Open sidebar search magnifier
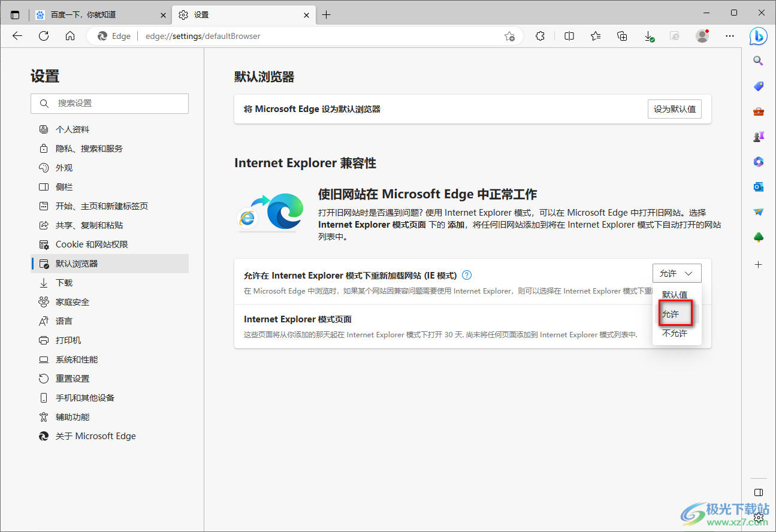776x532 pixels. click(759, 61)
